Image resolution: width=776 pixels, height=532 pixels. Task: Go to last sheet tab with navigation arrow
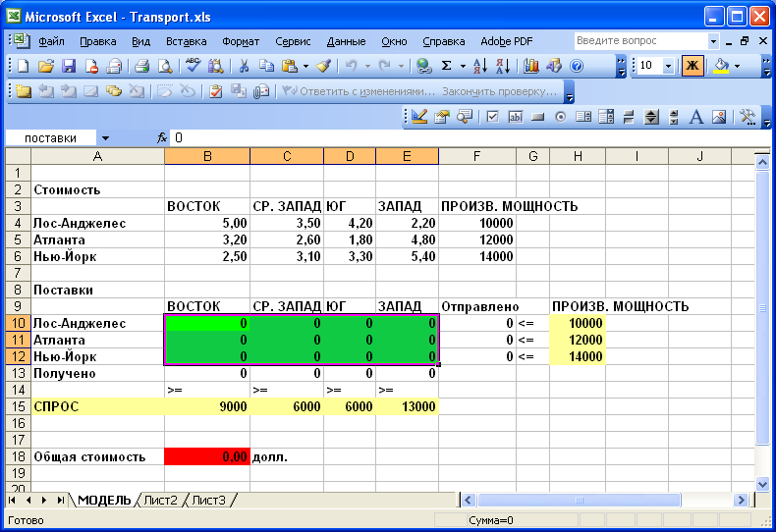[x=60, y=501]
